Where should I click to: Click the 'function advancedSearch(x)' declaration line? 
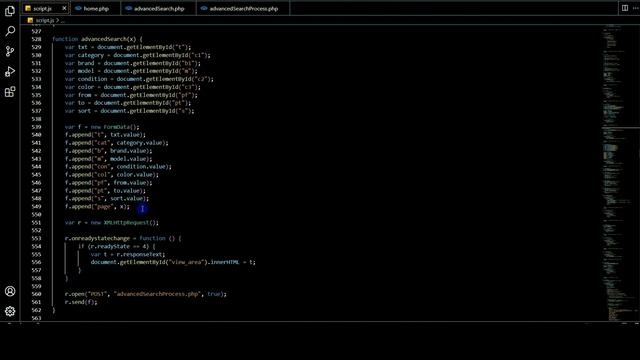98,39
